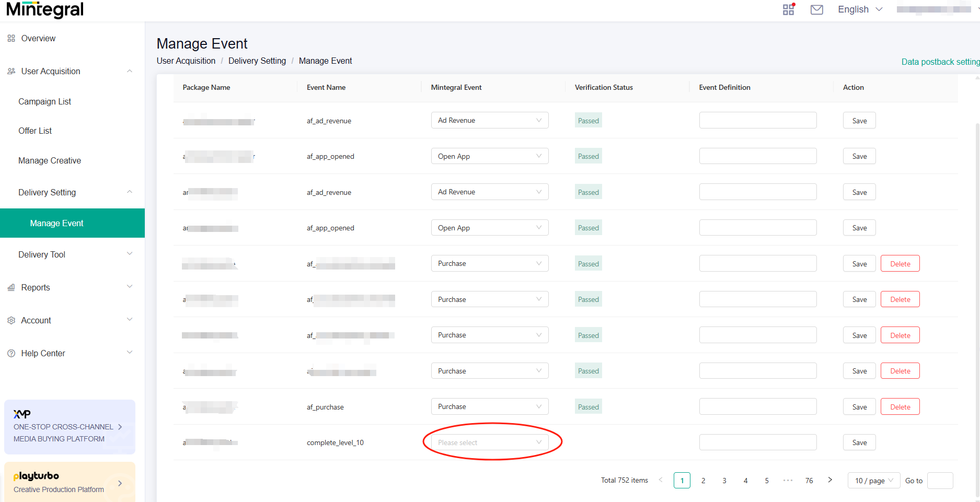
Task: Open the English language dropdown
Action: (860, 9)
